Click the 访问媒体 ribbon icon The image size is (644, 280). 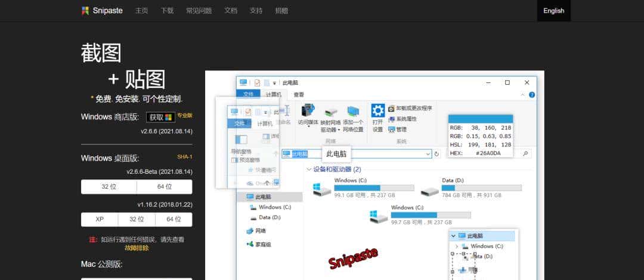pyautogui.click(x=307, y=110)
